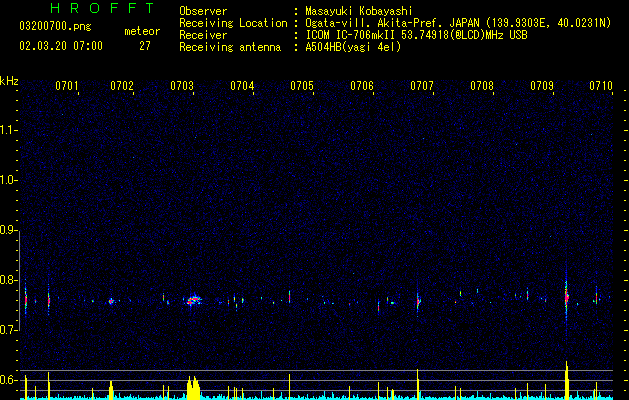Click the 0.6 kHz axis label
This screenshot has height=400, width=629.
(x=8, y=380)
